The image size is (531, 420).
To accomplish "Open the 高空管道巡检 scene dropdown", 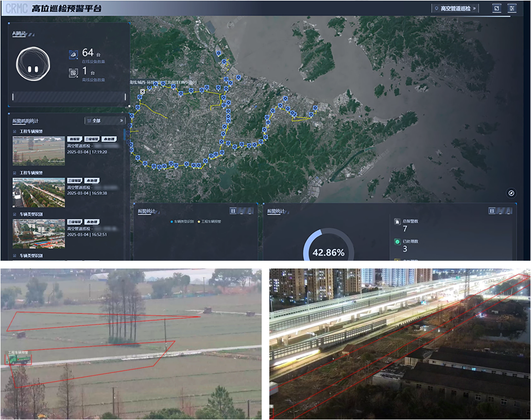I will click(x=455, y=8).
